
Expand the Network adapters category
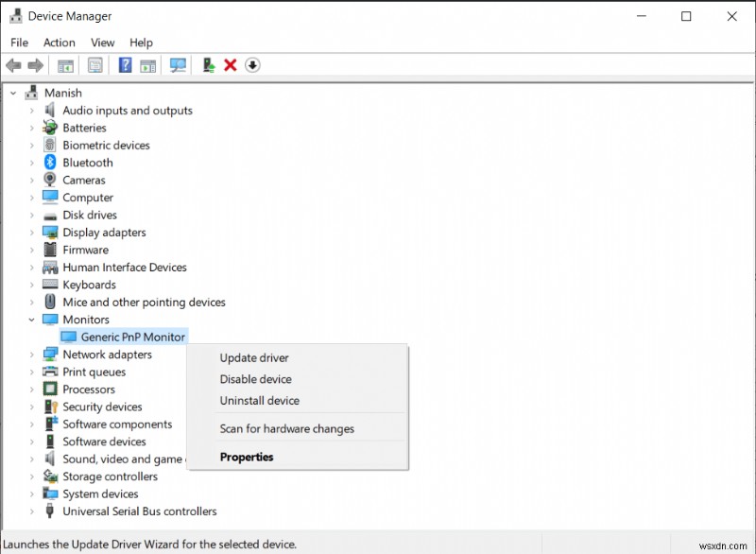click(32, 354)
